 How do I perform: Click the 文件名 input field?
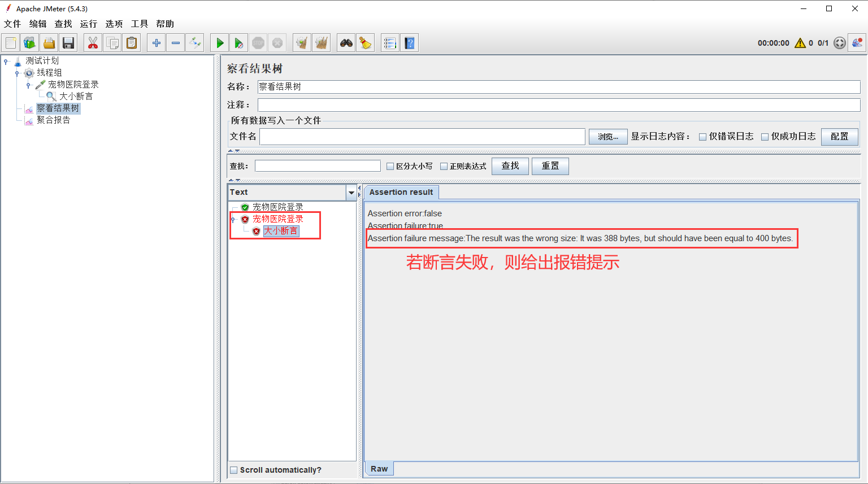422,137
